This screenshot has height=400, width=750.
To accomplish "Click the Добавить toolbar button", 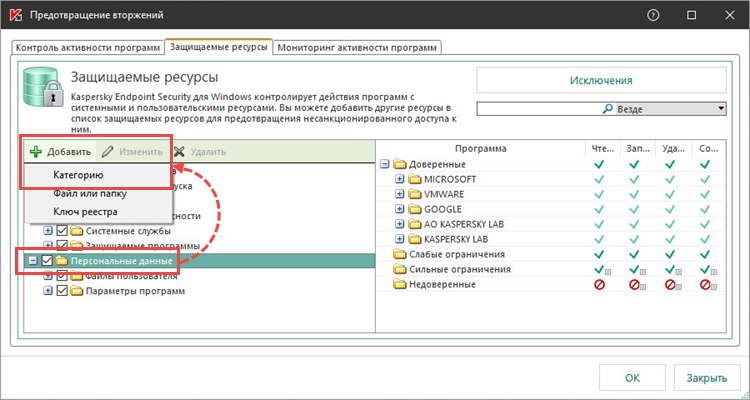I will [x=60, y=152].
